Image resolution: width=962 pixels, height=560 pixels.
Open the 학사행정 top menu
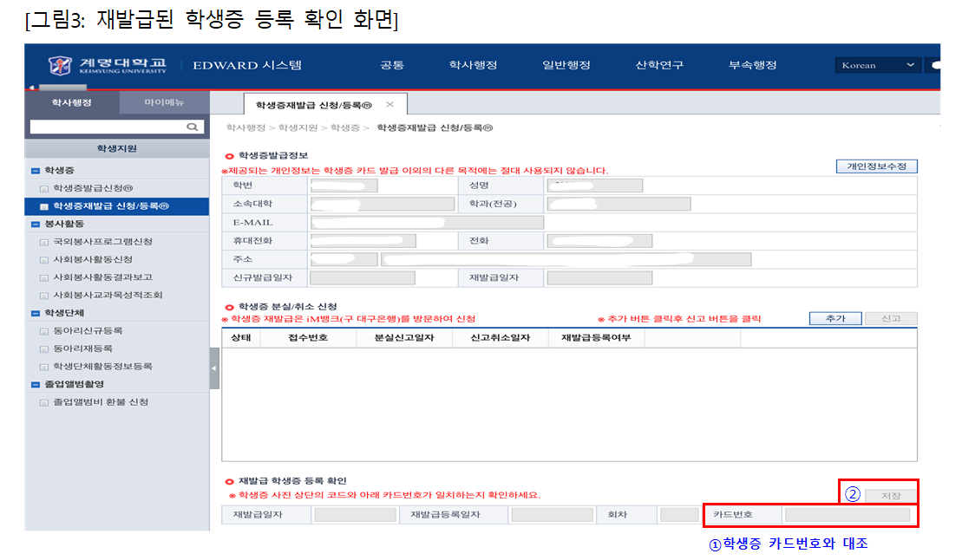(x=473, y=65)
